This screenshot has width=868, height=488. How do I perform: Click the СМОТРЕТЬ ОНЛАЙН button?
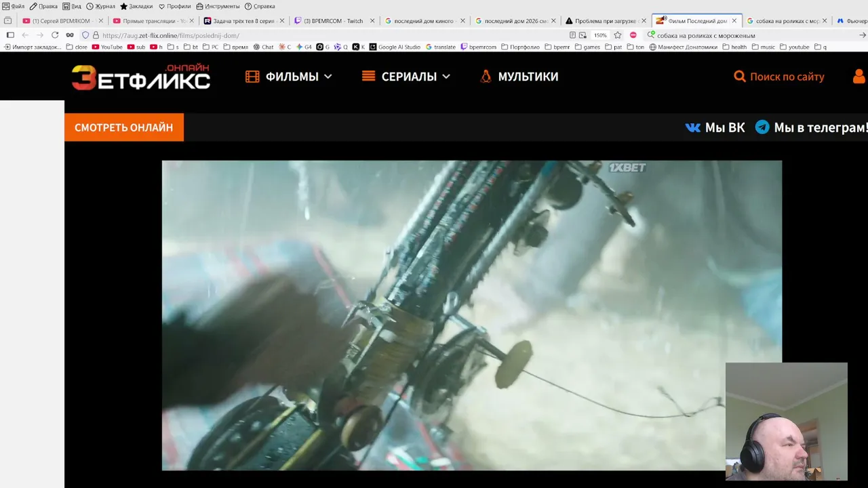[x=124, y=127]
